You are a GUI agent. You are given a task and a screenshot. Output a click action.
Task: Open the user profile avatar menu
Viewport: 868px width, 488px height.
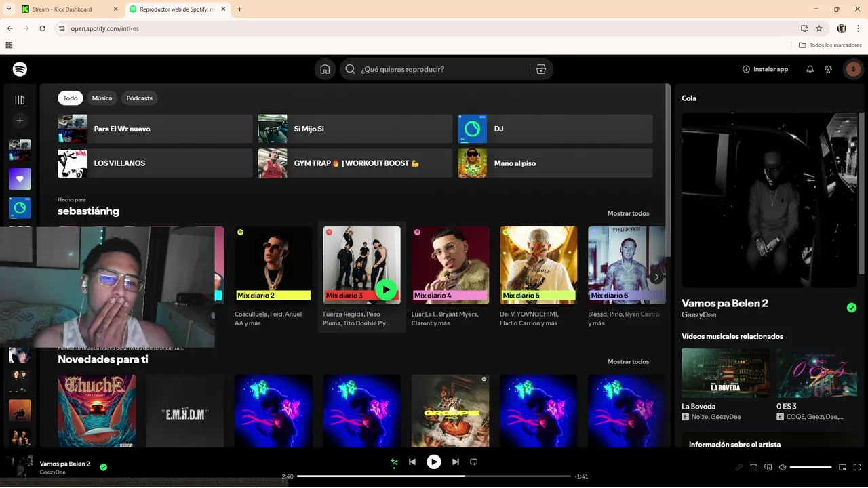point(853,69)
